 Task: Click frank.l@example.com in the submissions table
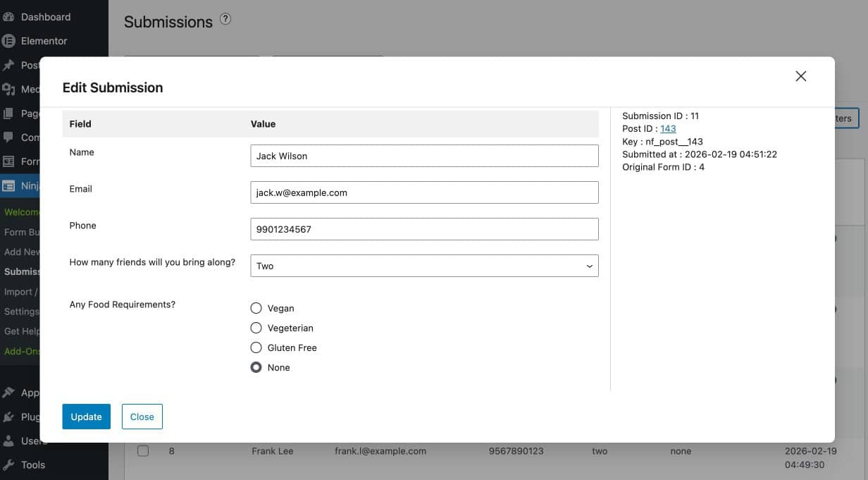pyautogui.click(x=380, y=451)
